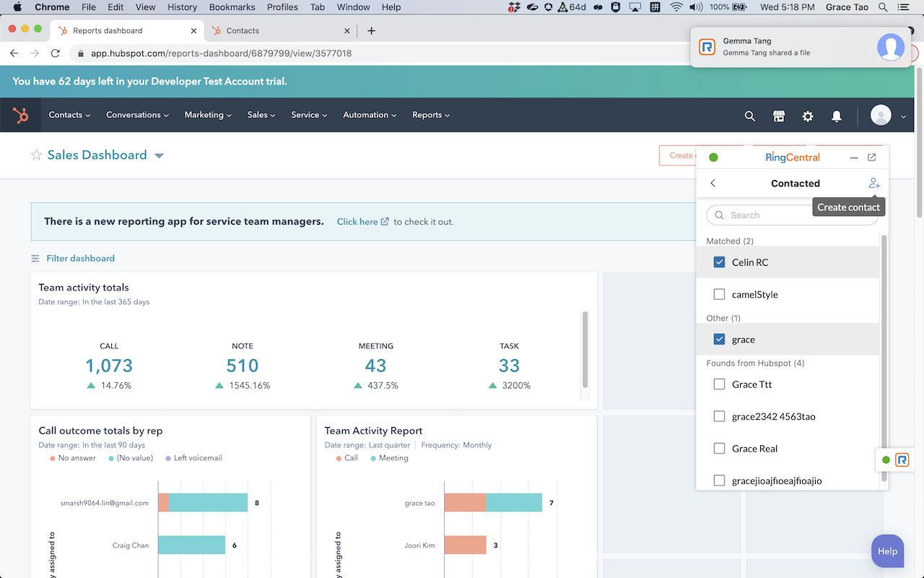This screenshot has width=924, height=578.
Task: Open the Contacts navigation dropdown
Action: point(69,114)
